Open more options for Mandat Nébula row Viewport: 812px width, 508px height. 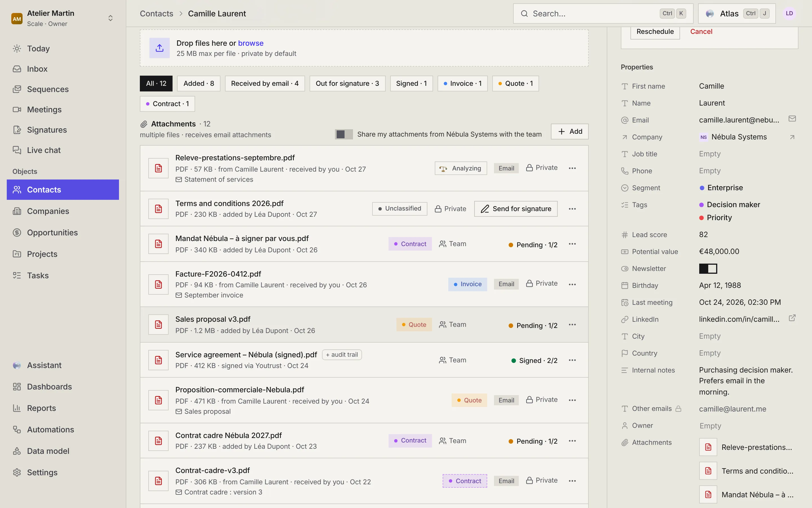[x=572, y=244]
